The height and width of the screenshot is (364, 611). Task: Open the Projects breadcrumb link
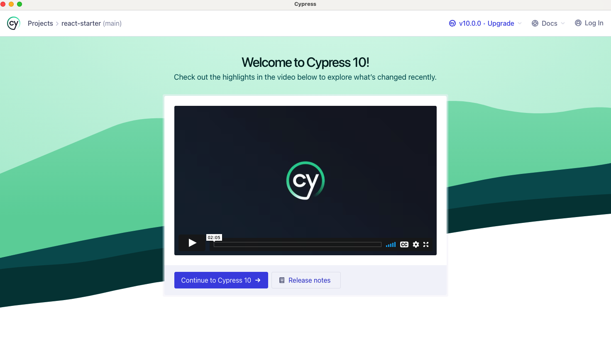click(x=40, y=23)
